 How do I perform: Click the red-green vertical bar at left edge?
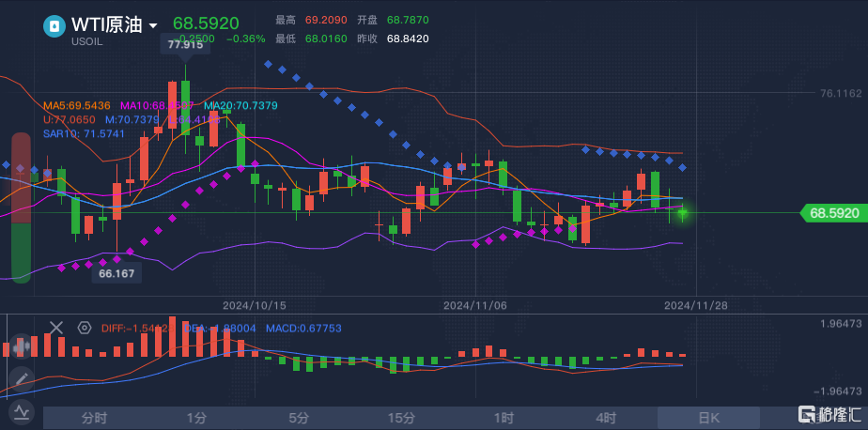pos(22,208)
